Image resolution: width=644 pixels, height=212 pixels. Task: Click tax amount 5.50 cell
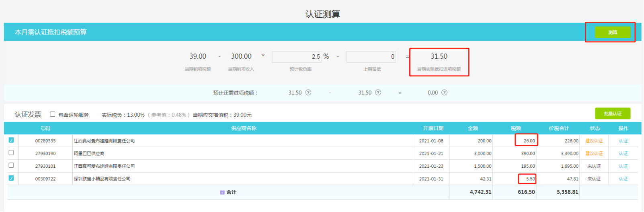point(515,179)
